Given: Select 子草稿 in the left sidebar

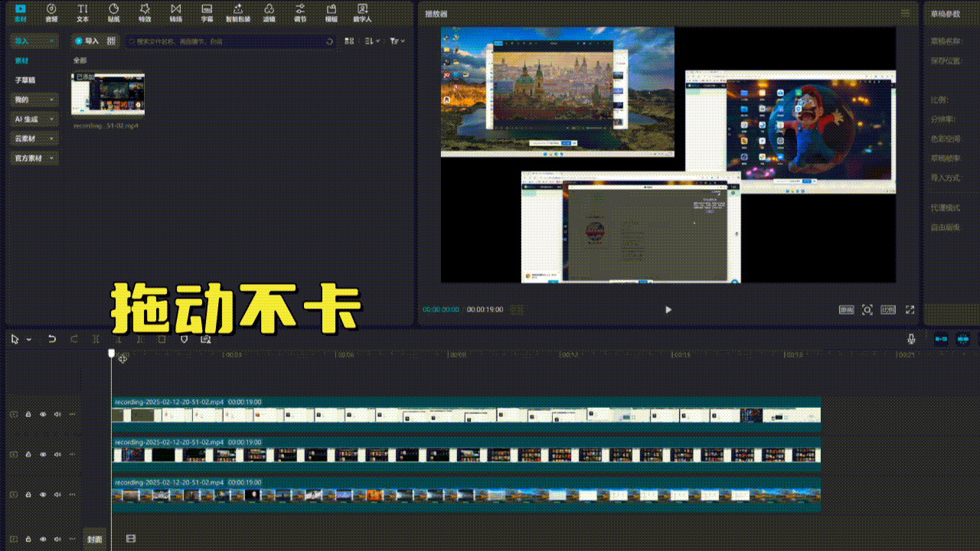Looking at the screenshot, I should 25,80.
